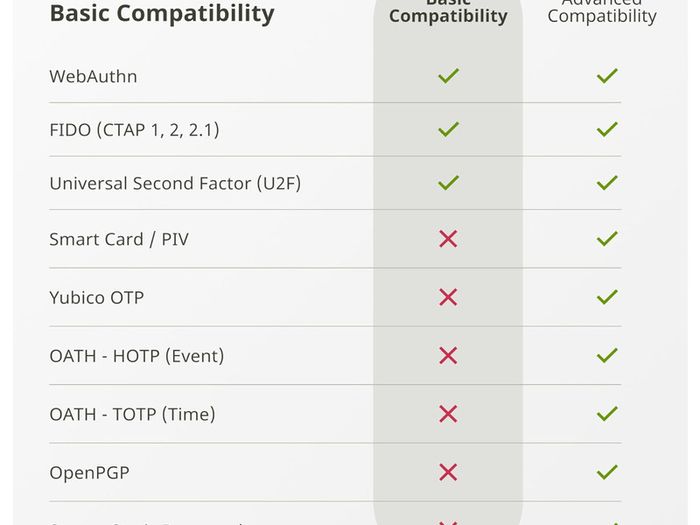Image resolution: width=700 pixels, height=525 pixels.
Task: Click the WebAuthn Advanced Compatibility checkmark
Action: [x=607, y=76]
